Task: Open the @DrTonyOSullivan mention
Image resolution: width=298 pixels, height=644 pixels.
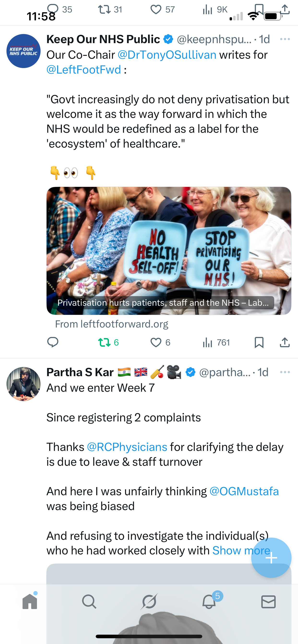Action: tap(167, 55)
